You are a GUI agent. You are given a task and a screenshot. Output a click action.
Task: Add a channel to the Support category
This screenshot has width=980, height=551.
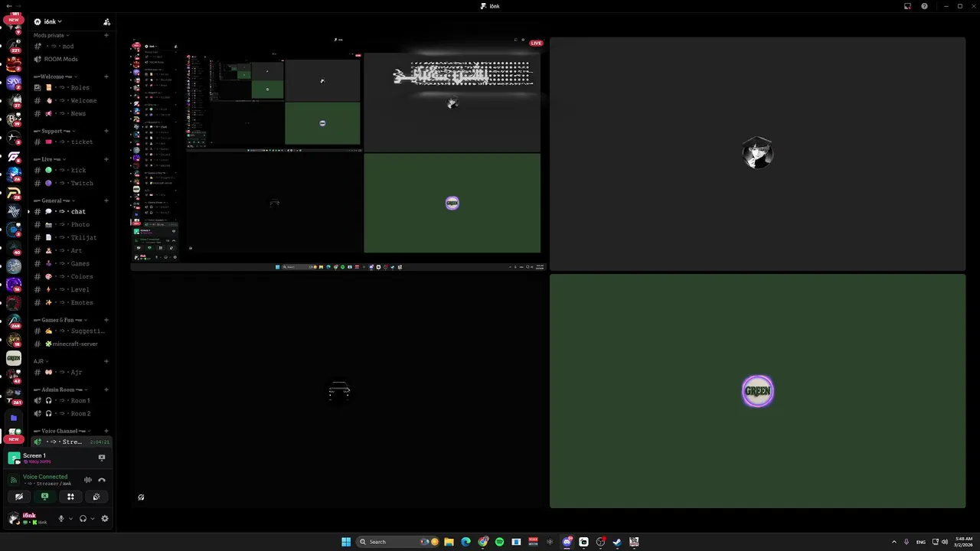coord(106,131)
